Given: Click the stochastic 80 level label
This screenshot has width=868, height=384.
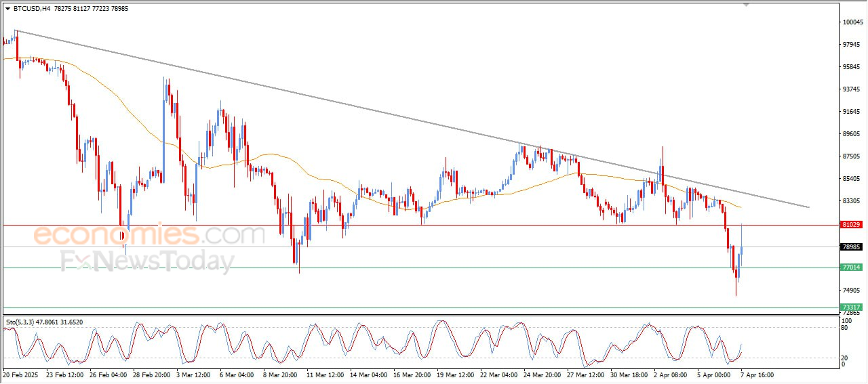Looking at the screenshot, I should tap(845, 328).
